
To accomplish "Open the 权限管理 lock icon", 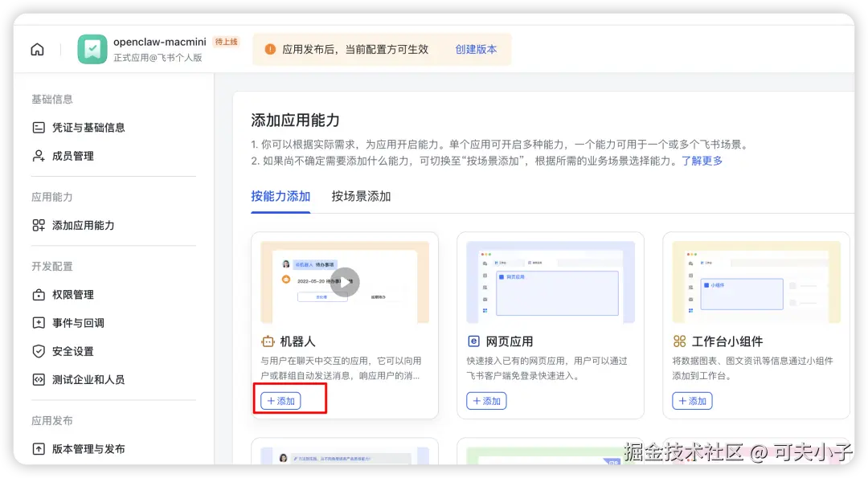I will tap(39, 295).
